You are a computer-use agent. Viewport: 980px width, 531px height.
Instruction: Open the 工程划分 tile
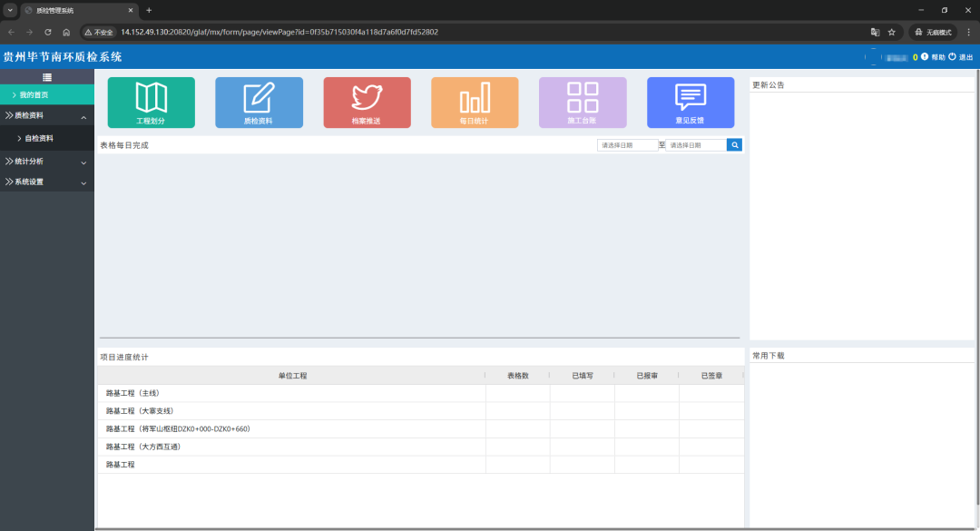(x=152, y=103)
